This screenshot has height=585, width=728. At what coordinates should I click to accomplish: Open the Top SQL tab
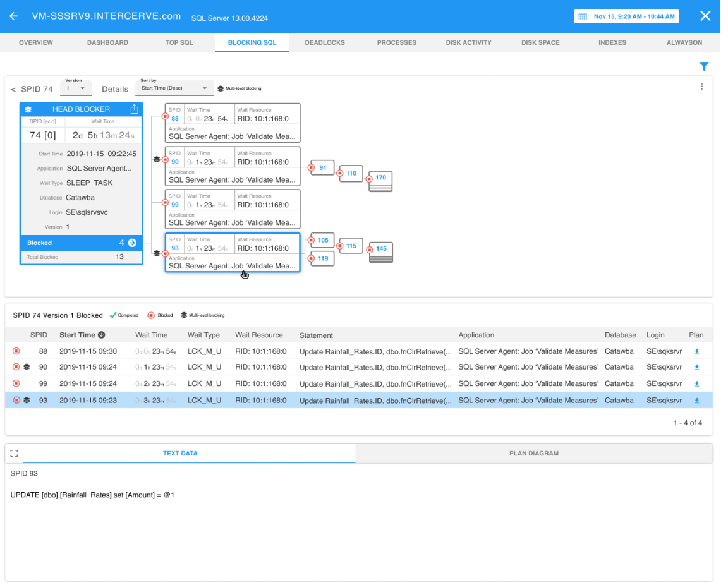click(179, 42)
